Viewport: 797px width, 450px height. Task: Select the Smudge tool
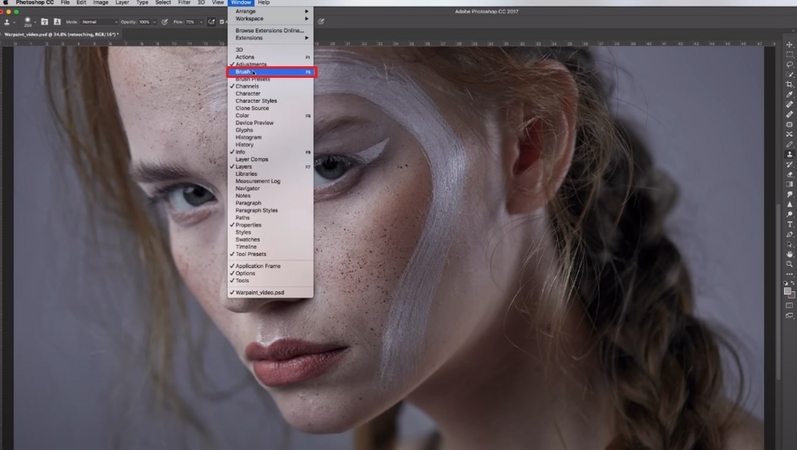pos(789,194)
